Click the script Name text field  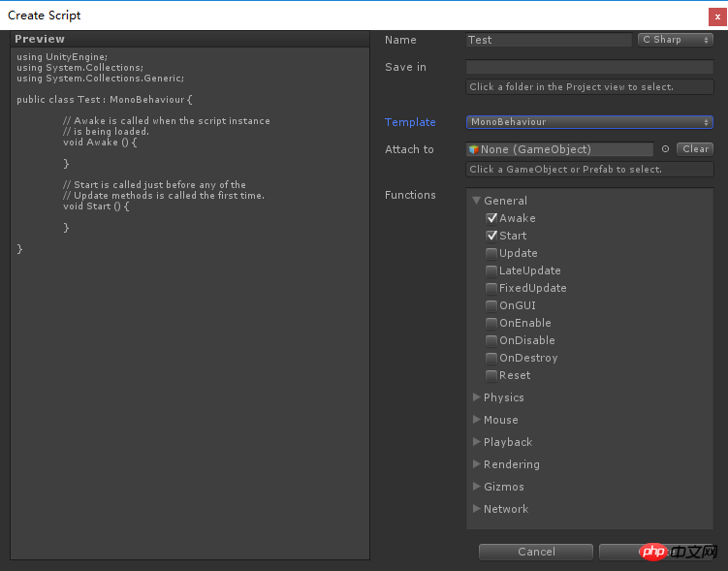point(549,40)
